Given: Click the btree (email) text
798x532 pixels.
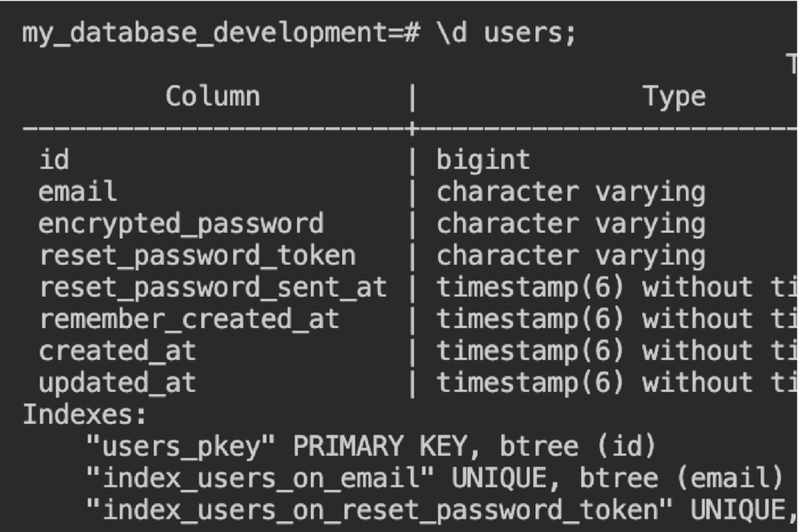Looking at the screenshot, I should [x=681, y=479].
